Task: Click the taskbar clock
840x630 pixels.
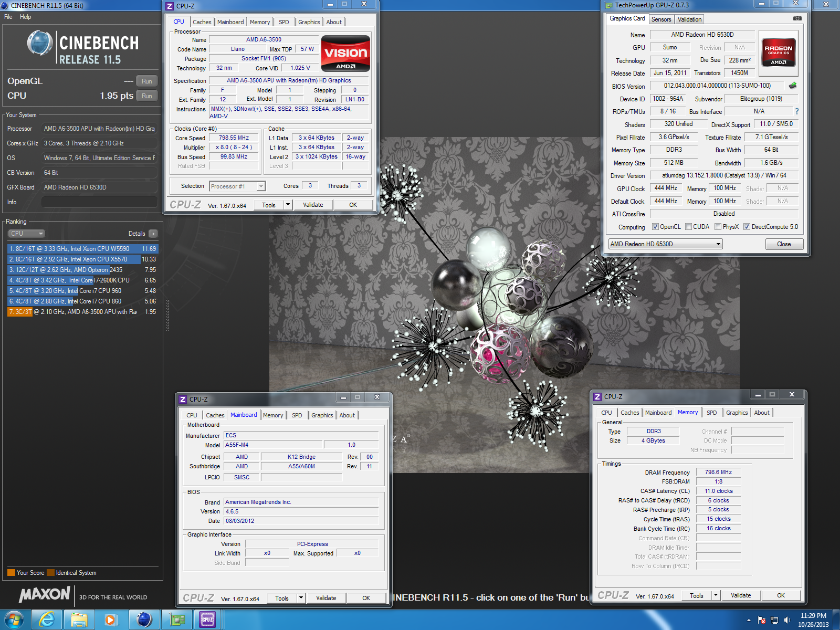Action: [813, 620]
